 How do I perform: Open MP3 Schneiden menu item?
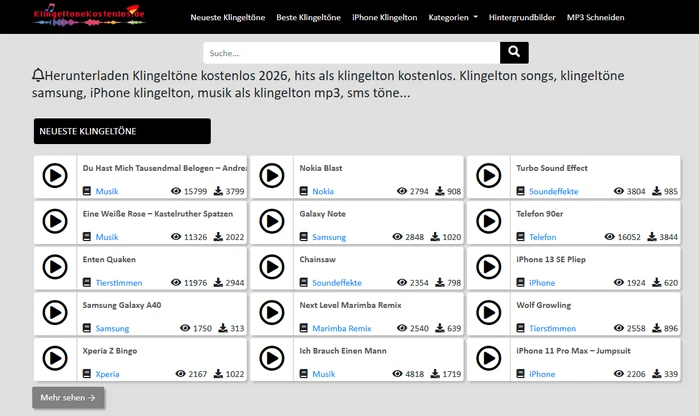point(596,17)
